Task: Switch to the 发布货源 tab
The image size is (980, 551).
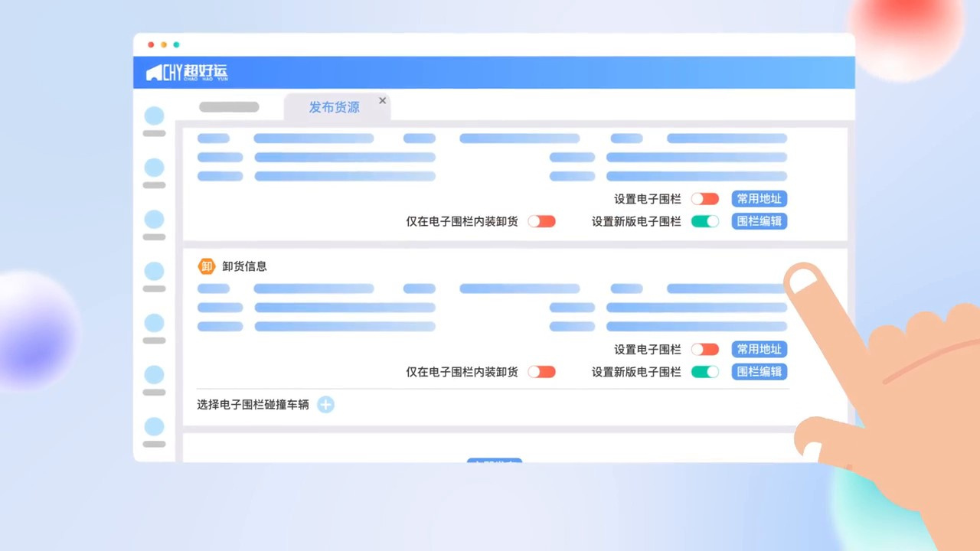Action: point(334,107)
